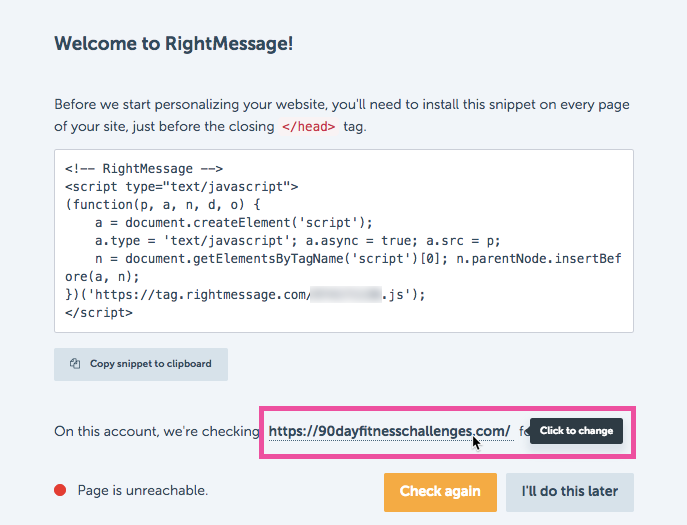Screen dimensions: 687x525
Task: Choose I'll do this later
Action: coord(570,492)
